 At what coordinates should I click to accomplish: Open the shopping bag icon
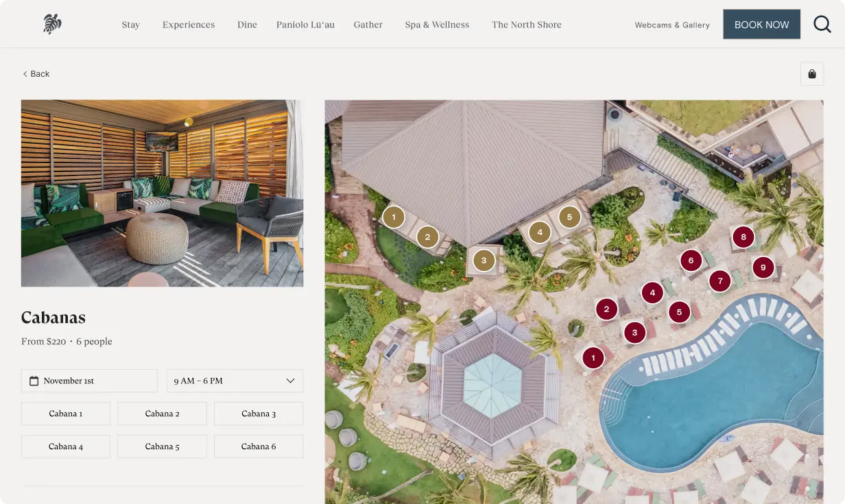coord(812,74)
